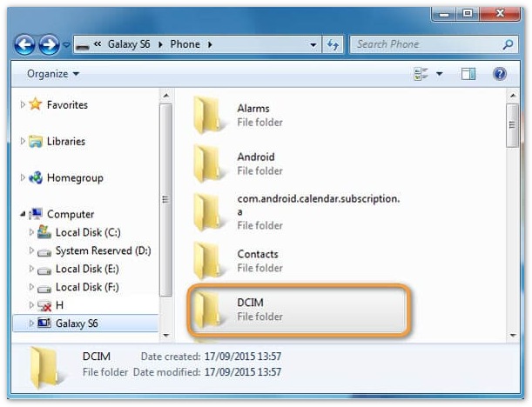532x407 pixels.
Task: Select Galaxy S6 in the address breadcrumb
Action: coord(129,44)
